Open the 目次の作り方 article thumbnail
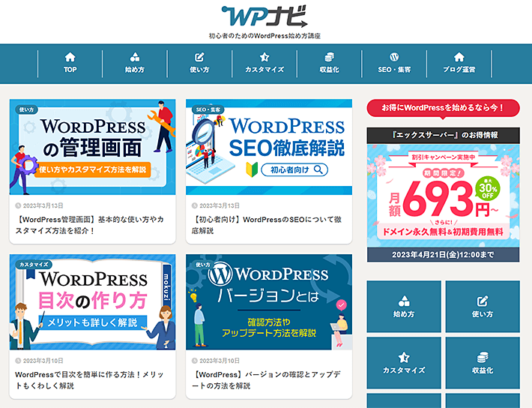The height and width of the screenshot is (408, 532). point(93,302)
